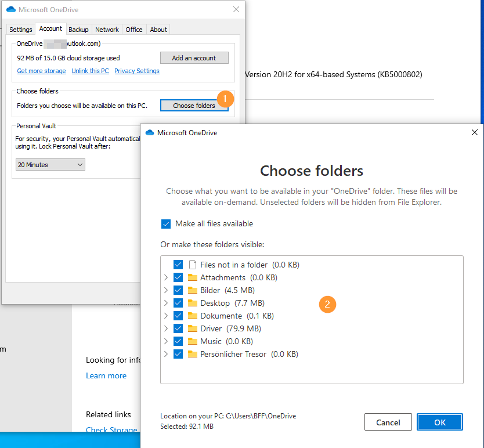Click the Dokumente folder icon

click(193, 316)
